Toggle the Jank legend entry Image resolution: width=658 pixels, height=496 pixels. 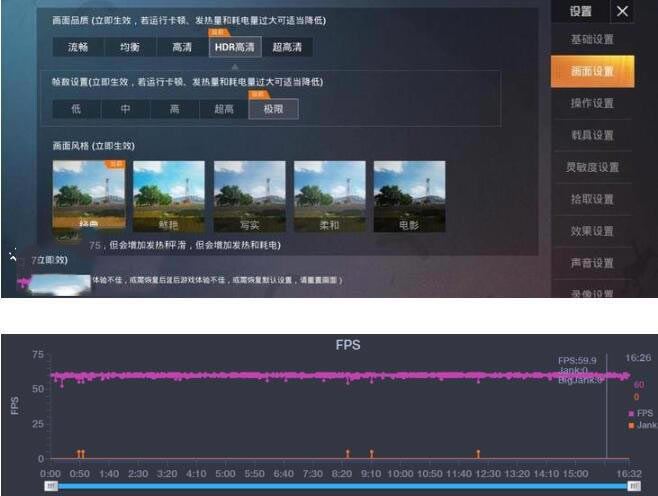click(x=642, y=425)
